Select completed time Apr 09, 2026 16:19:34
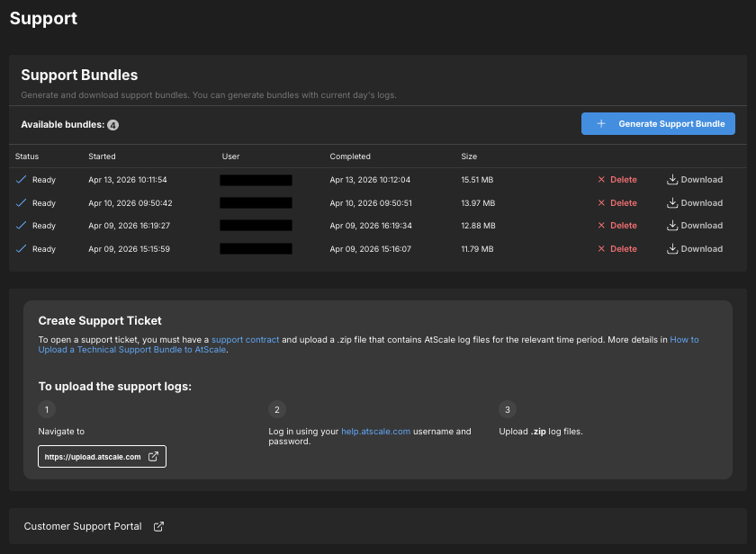This screenshot has width=756, height=554. coord(371,226)
